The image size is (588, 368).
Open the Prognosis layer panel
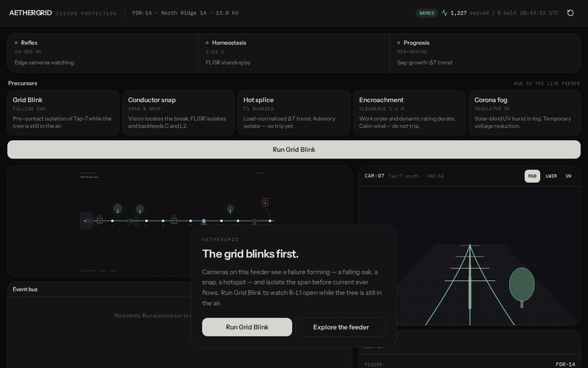click(485, 53)
